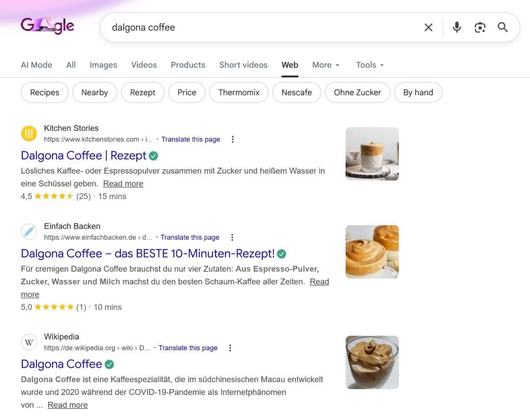
Task: Switch to the Videos tab
Action: pyautogui.click(x=144, y=65)
